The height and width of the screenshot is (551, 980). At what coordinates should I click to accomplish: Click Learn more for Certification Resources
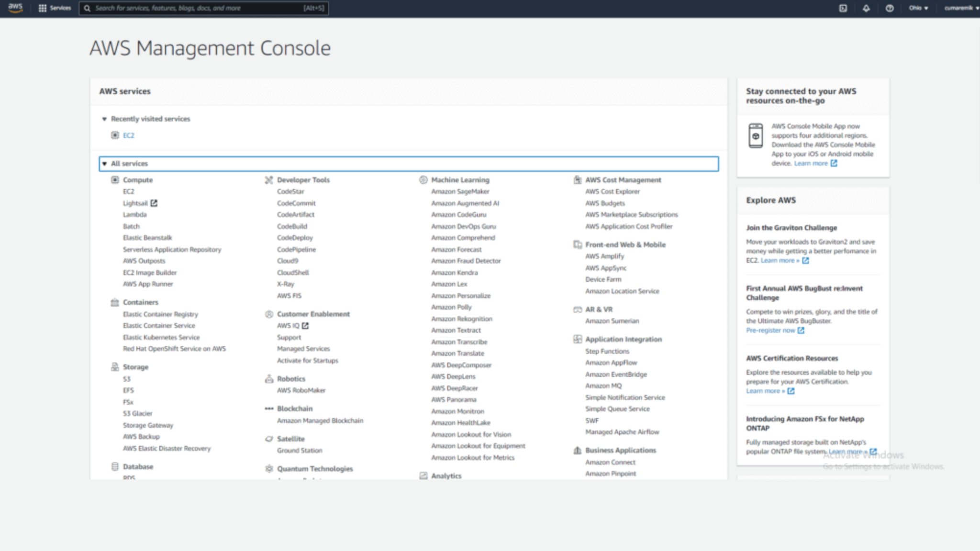click(x=770, y=391)
